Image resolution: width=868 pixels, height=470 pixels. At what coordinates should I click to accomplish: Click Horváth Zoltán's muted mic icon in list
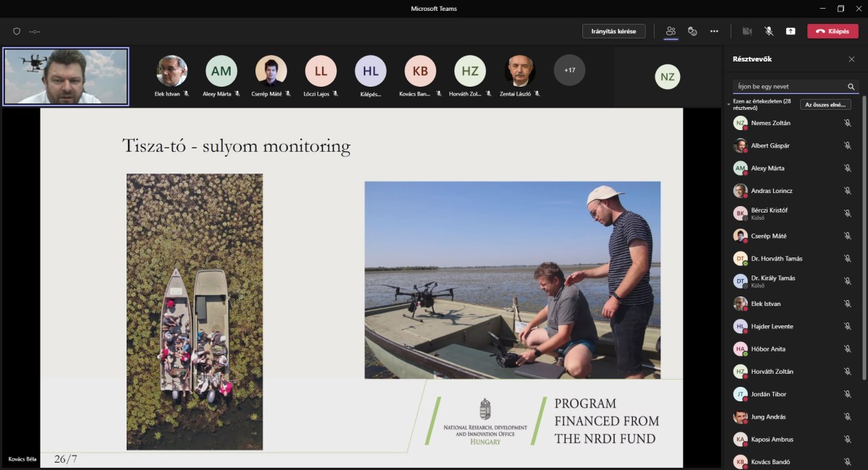847,372
